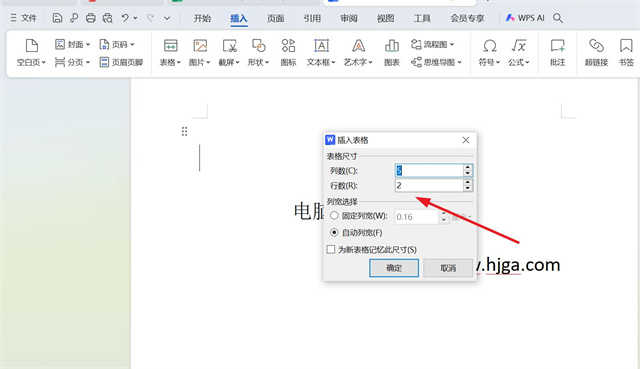Click the 确定 button
This screenshot has width=640, height=369.
click(x=394, y=268)
